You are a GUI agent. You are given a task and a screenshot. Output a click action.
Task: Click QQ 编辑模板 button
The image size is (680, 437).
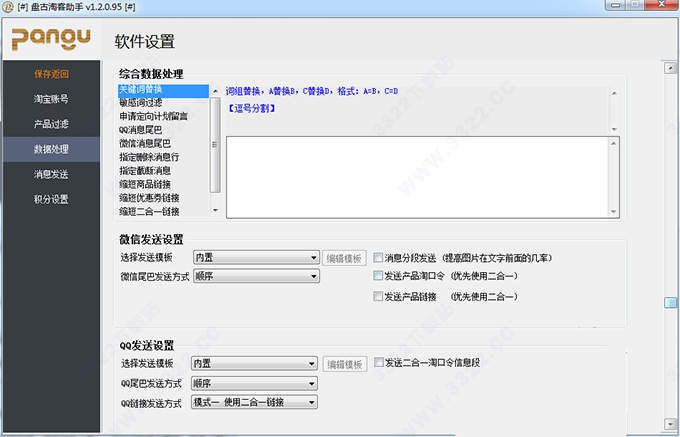(345, 364)
